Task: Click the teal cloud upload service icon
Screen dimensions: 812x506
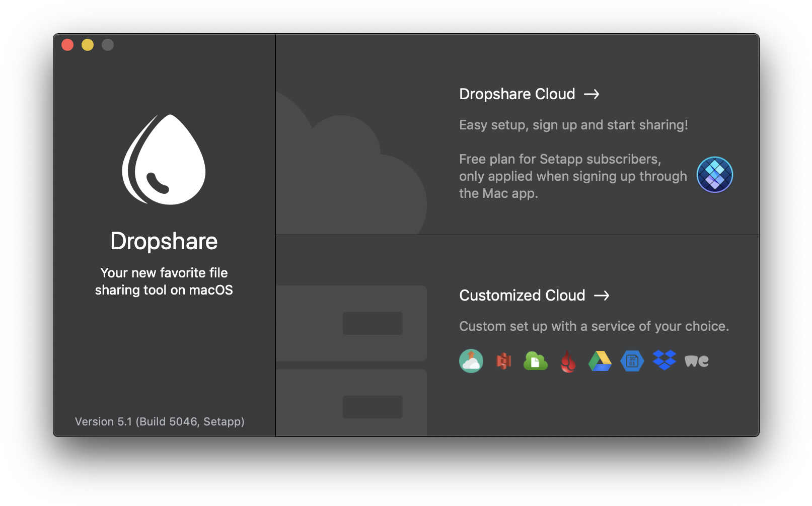Action: tap(471, 361)
